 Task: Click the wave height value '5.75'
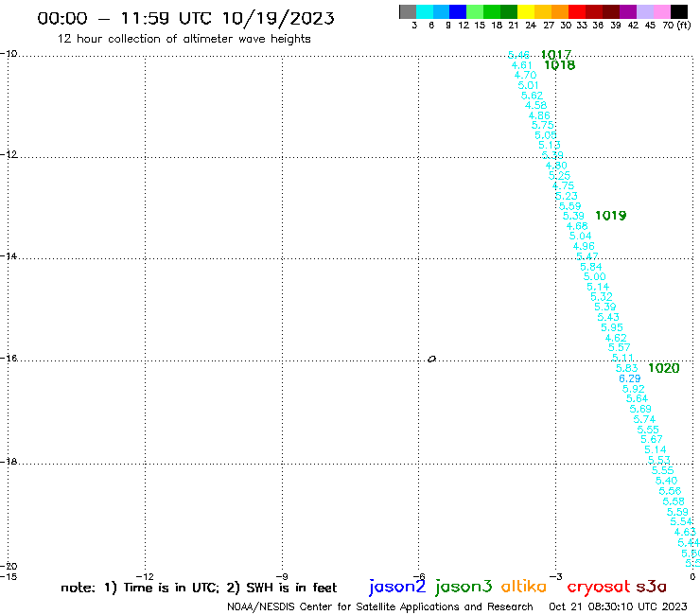(x=542, y=126)
